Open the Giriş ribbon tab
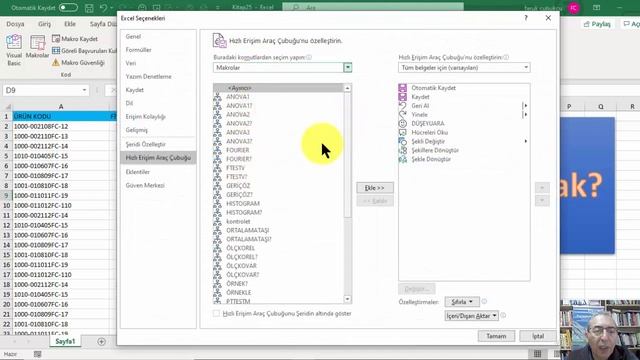The width and height of the screenshot is (640, 360). click(44, 24)
